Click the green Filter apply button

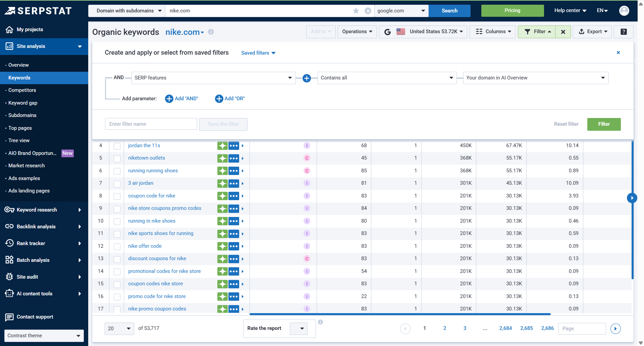pyautogui.click(x=604, y=124)
